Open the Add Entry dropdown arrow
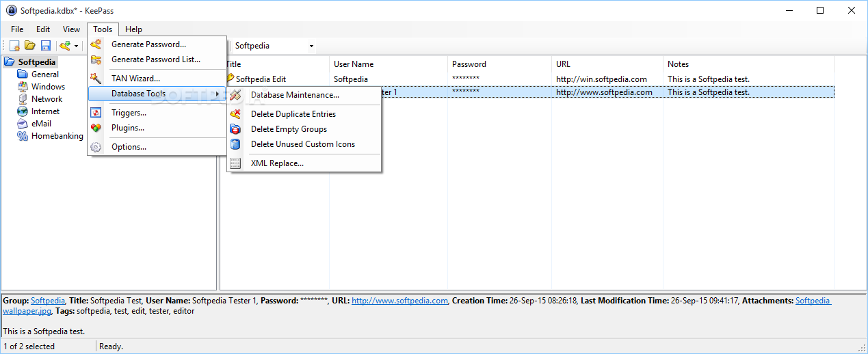 (x=76, y=46)
